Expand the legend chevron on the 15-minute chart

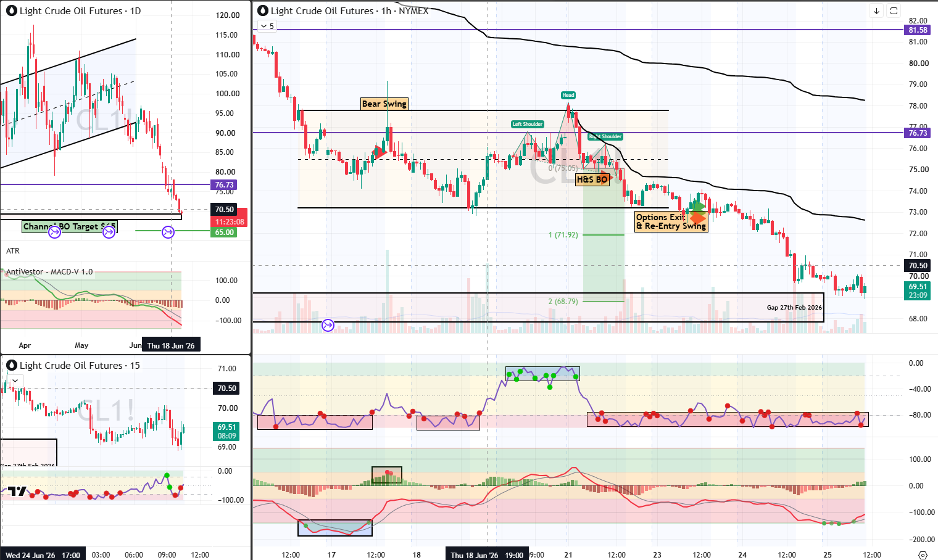15,380
